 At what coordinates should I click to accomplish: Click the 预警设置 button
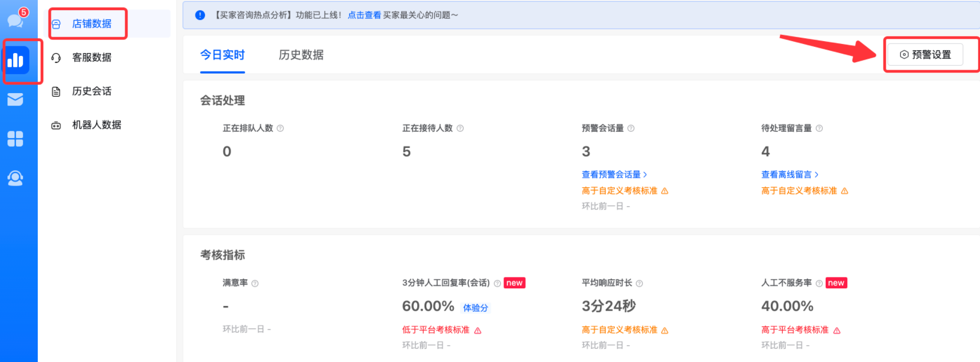pyautogui.click(x=925, y=55)
